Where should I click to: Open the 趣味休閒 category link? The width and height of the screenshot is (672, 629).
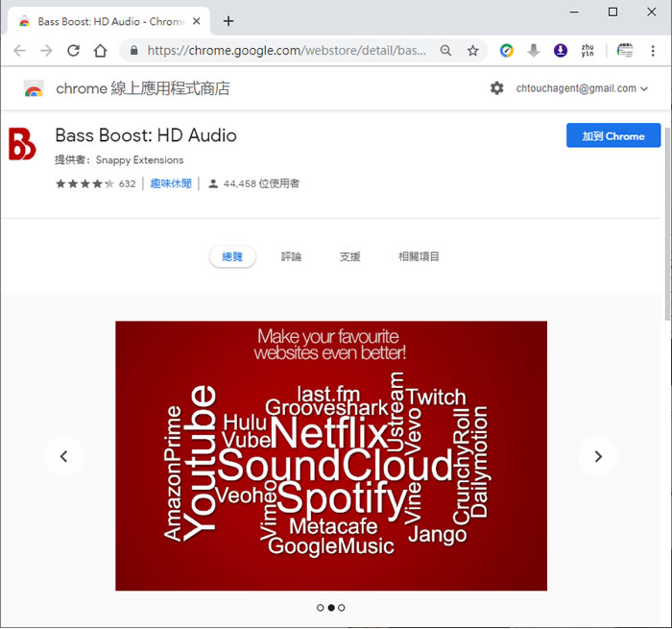[x=171, y=183]
